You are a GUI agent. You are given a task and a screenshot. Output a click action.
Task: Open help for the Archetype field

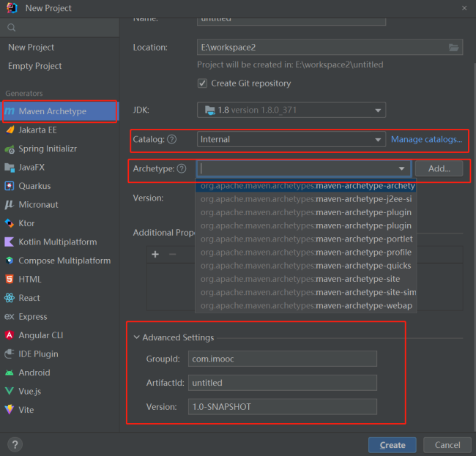click(x=182, y=168)
